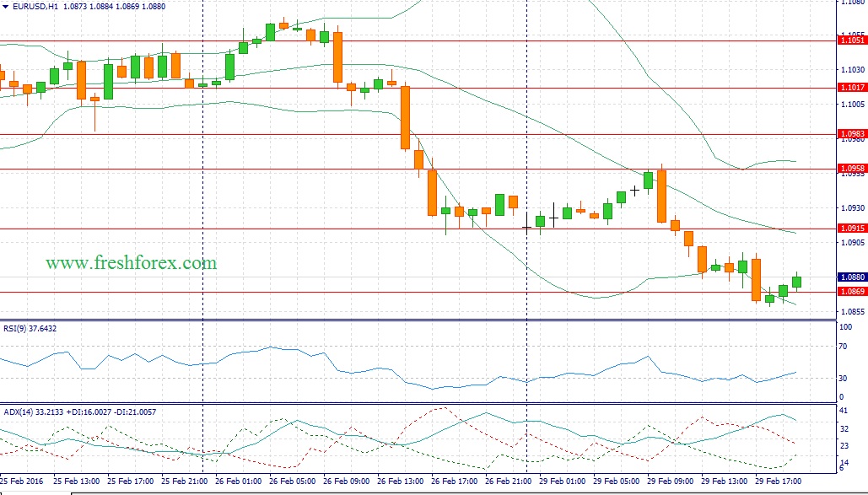Select the 1.0915 red price level tag
Screen dimensions: 868x495
(851, 229)
